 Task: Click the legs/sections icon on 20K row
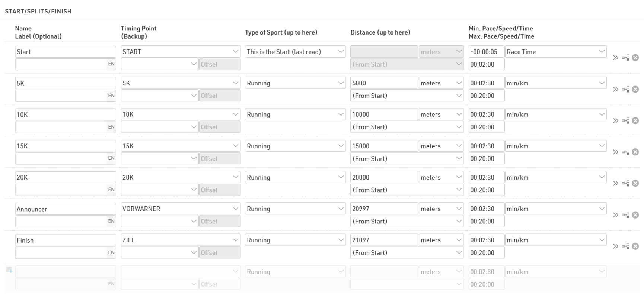pyautogui.click(x=626, y=183)
